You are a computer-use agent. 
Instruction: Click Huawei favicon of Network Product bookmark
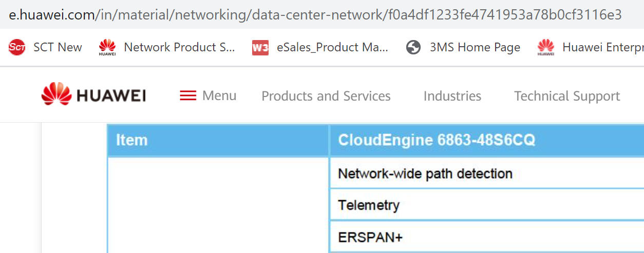click(x=107, y=47)
